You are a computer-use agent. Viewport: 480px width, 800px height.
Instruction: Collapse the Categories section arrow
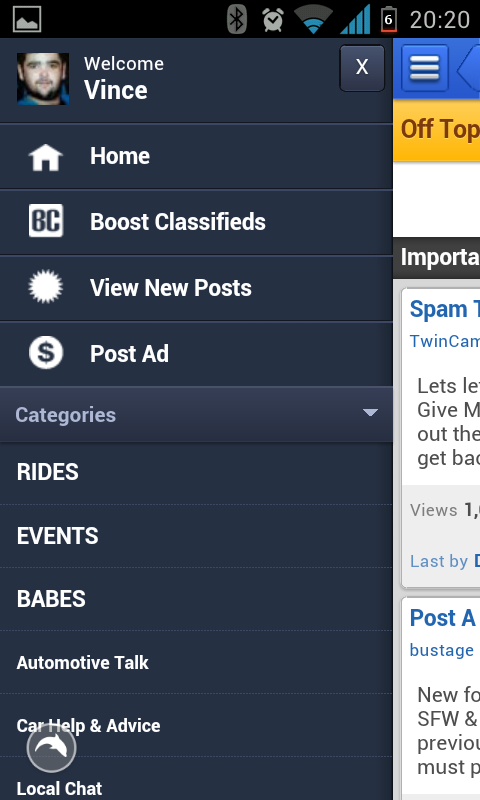pyautogui.click(x=370, y=412)
